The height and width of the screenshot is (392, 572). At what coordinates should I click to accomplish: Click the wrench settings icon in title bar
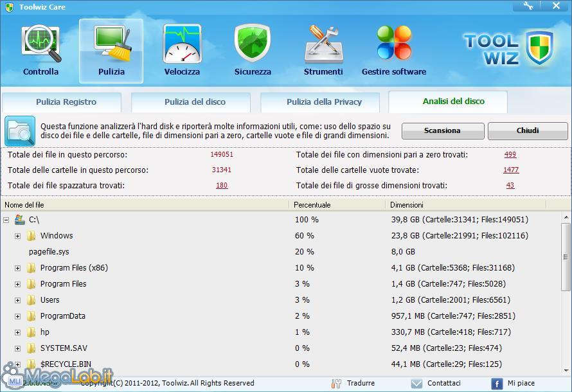click(528, 6)
